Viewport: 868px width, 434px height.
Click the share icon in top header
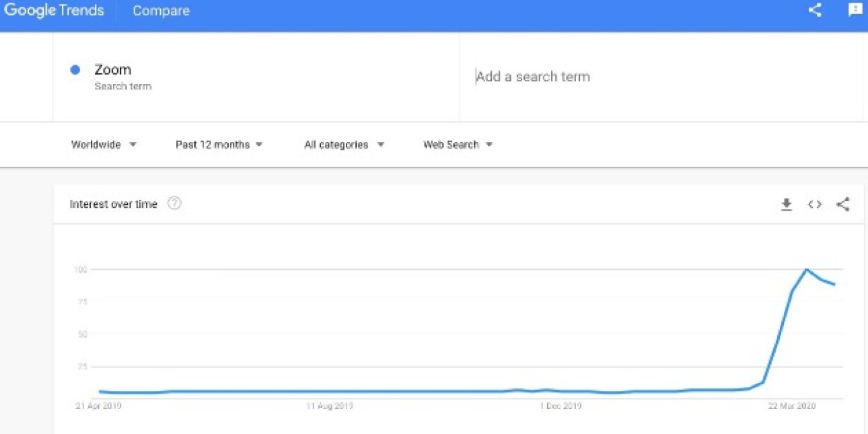(x=815, y=10)
